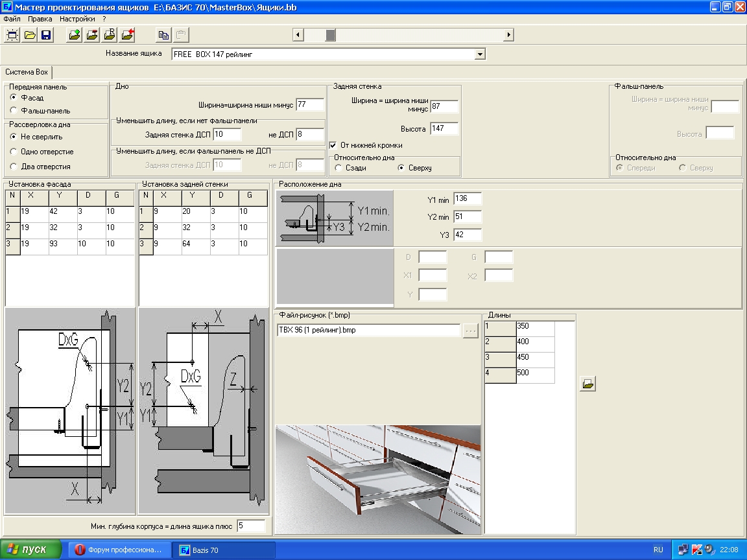Click the open-folder icon beside lengths list
Image resolution: width=747 pixels, height=560 pixels.
[x=588, y=384]
